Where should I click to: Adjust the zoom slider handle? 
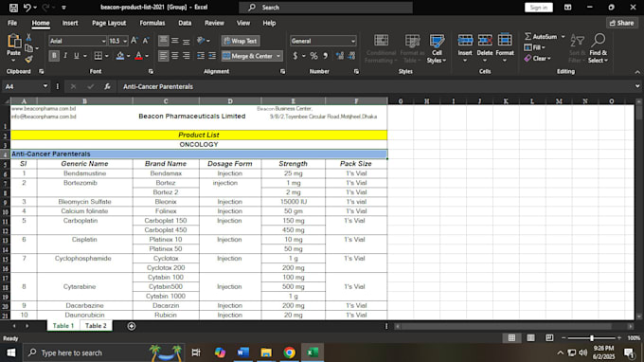pyautogui.click(x=591, y=337)
